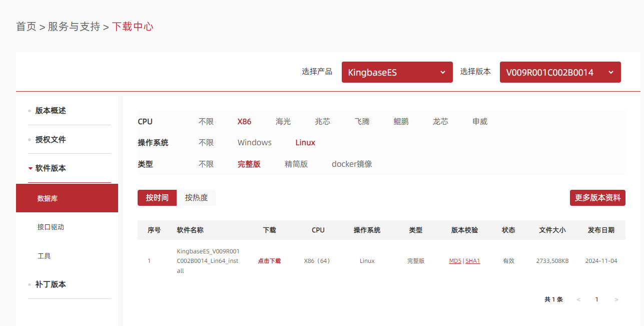Select the docker镜像 type filter
The image size is (644, 326).
click(351, 164)
